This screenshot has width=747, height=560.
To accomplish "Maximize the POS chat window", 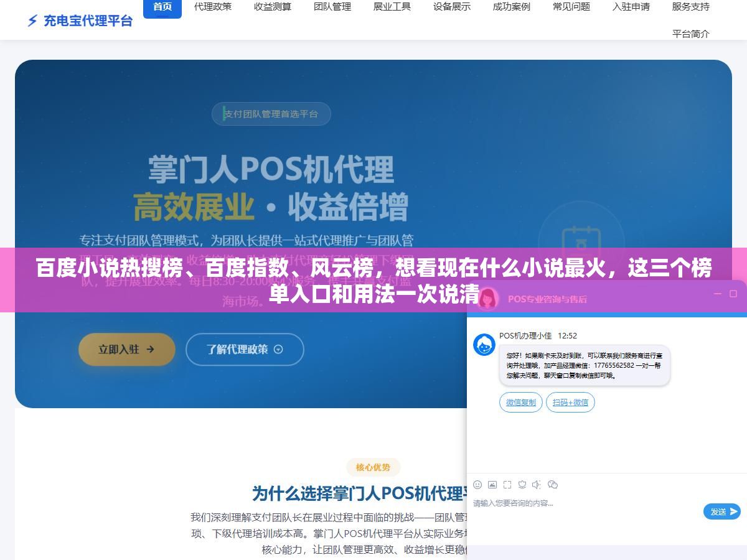I will click(734, 293).
